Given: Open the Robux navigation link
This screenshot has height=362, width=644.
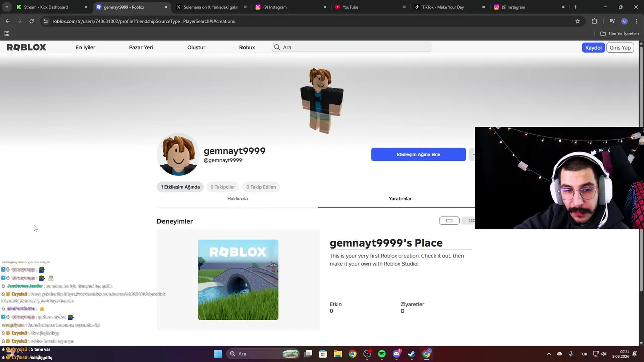Looking at the screenshot, I should tap(247, 47).
